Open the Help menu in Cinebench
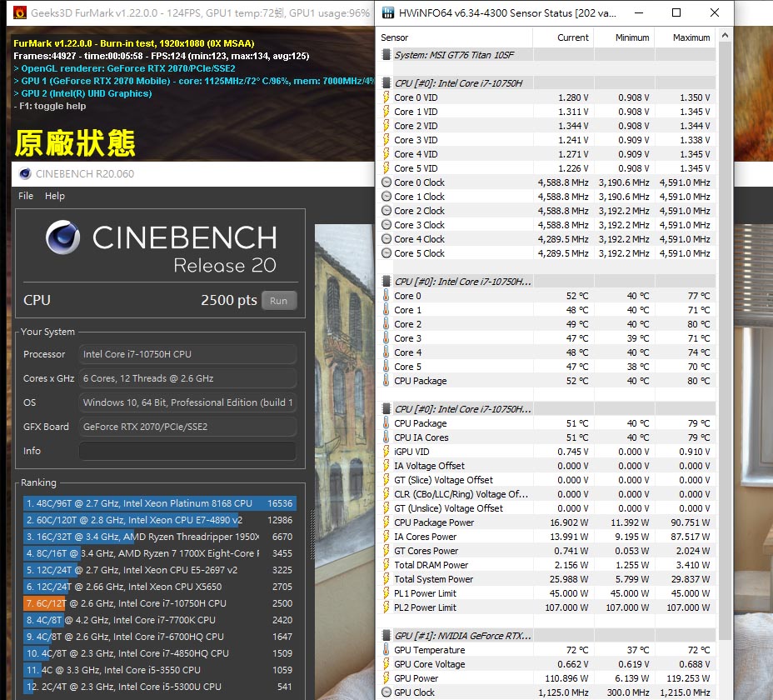Image resolution: width=773 pixels, height=700 pixels. (55, 196)
